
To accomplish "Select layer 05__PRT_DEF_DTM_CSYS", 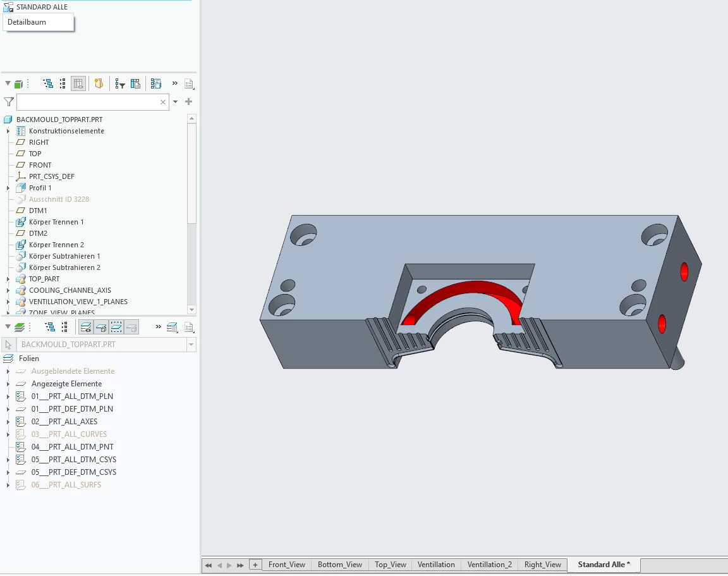I will (74, 472).
